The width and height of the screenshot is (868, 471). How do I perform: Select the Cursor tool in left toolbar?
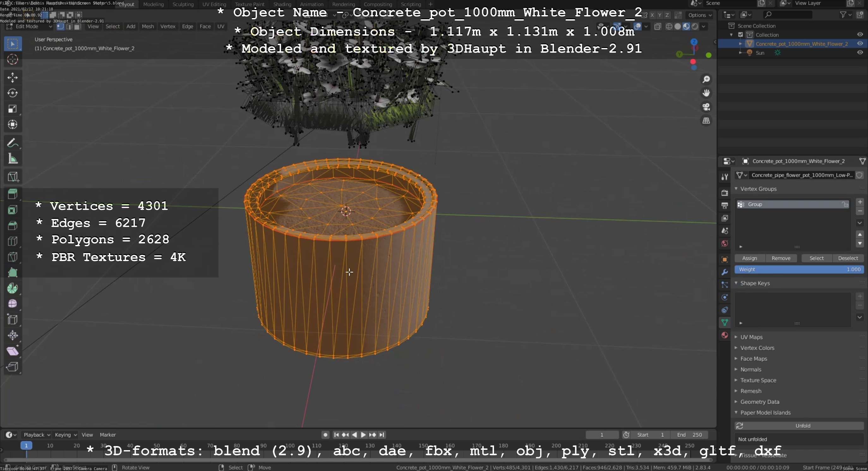coord(13,59)
